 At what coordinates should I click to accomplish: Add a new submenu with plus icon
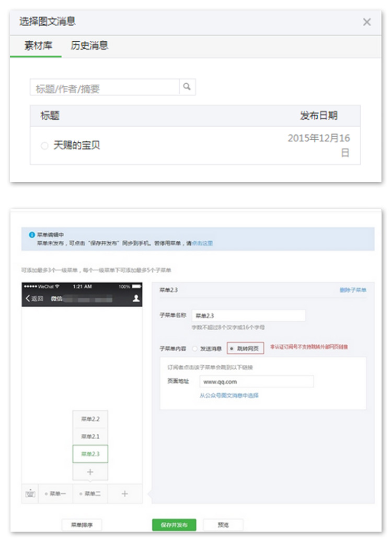90,472
